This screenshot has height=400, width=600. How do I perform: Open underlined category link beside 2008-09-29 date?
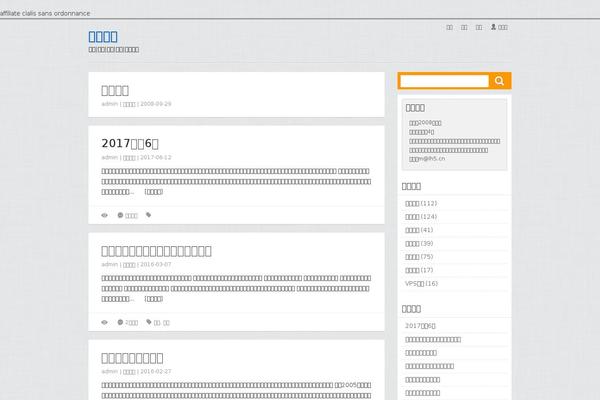129,104
